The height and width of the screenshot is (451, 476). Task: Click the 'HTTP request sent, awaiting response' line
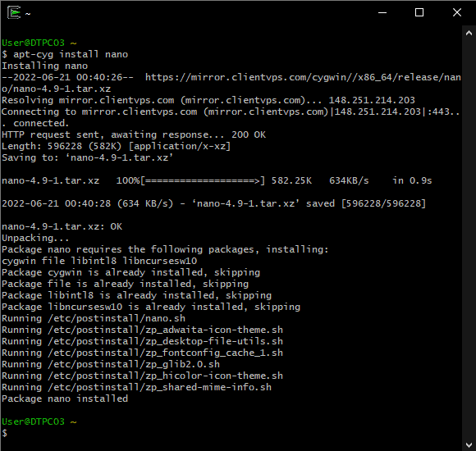pyautogui.click(x=134, y=134)
